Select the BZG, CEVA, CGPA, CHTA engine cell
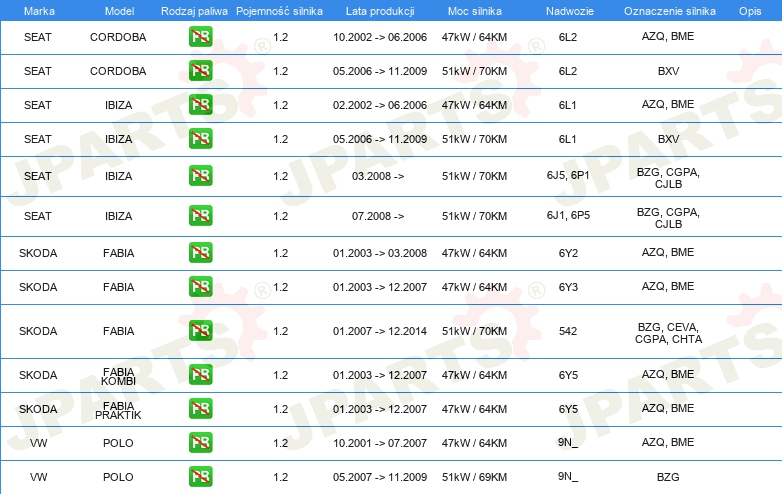The image size is (782, 494). [x=667, y=332]
